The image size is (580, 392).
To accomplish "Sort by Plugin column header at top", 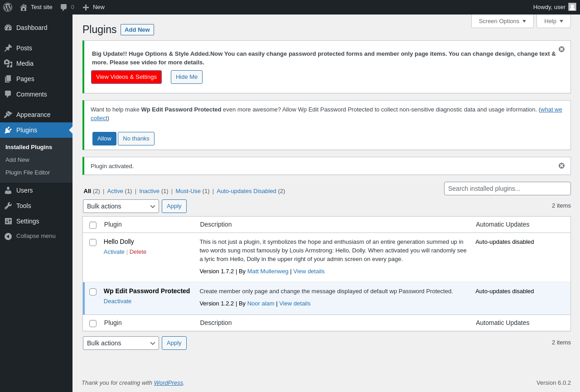I will [x=113, y=224].
